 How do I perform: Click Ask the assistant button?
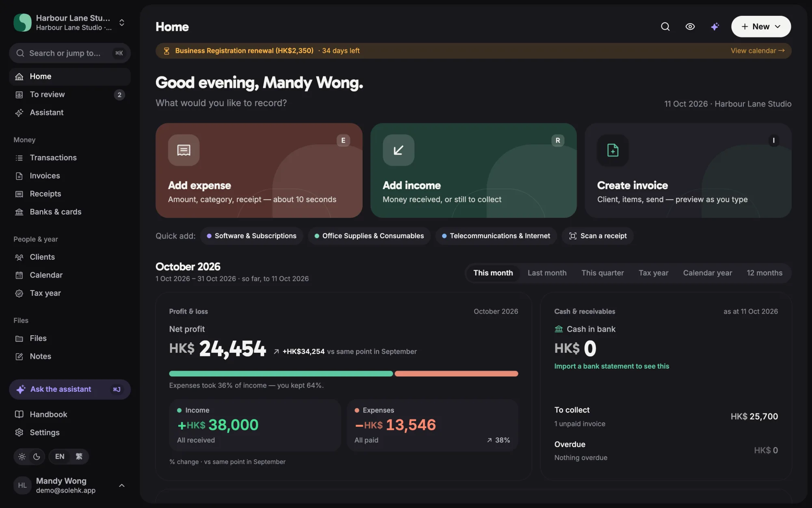[x=70, y=389]
